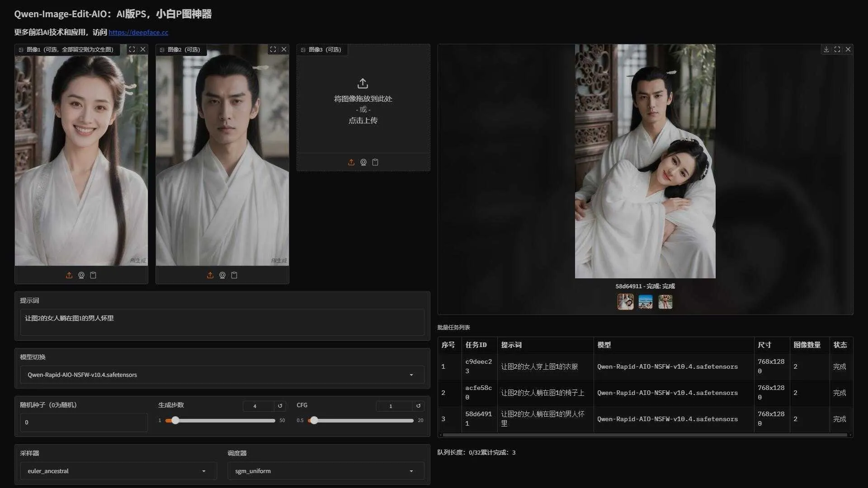Upload a file into the 图像1 panel
The width and height of the screenshot is (868, 488).
click(69, 275)
